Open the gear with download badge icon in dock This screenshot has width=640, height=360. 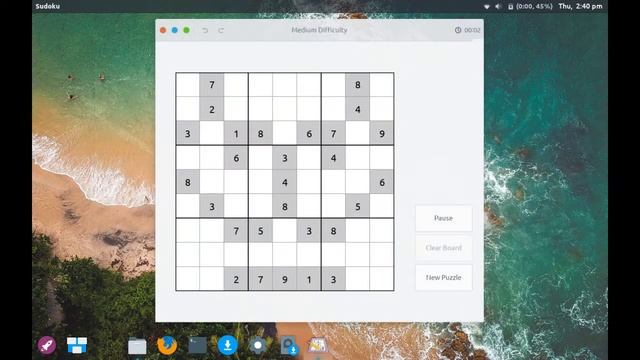click(289, 345)
